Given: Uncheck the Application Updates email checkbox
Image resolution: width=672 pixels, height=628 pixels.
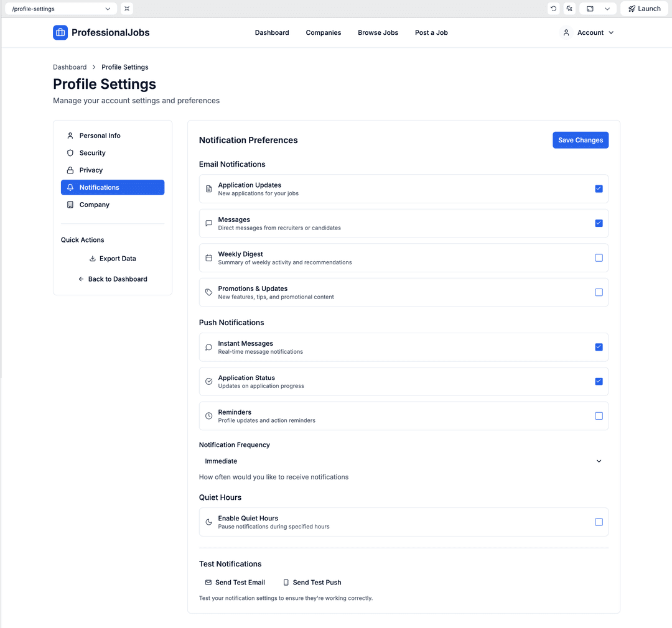Looking at the screenshot, I should [x=599, y=188].
